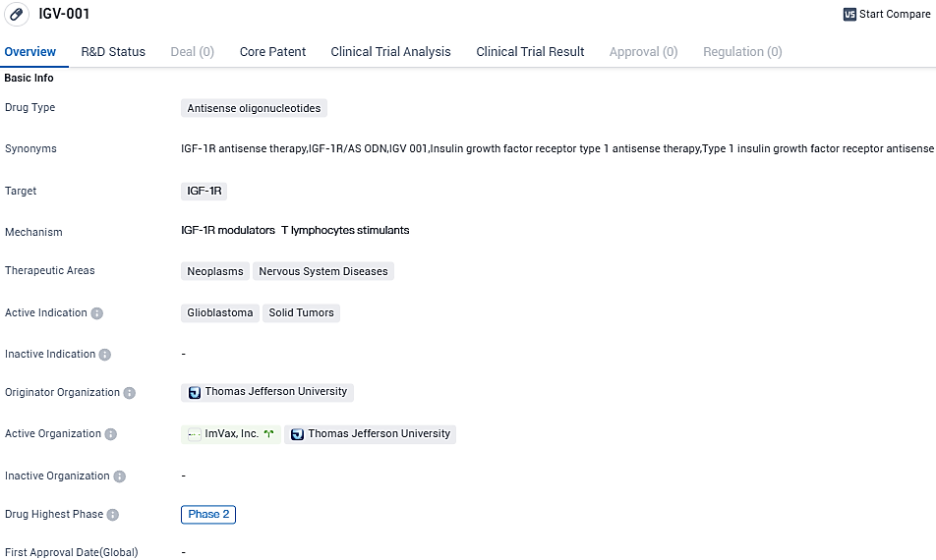Screen dimensions: 936x560
Task: Click the Glioblastoma indication tag
Action: tap(220, 313)
